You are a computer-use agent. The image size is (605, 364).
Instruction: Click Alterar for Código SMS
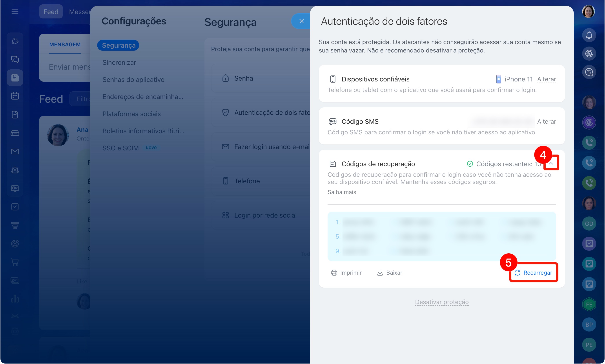click(x=546, y=121)
